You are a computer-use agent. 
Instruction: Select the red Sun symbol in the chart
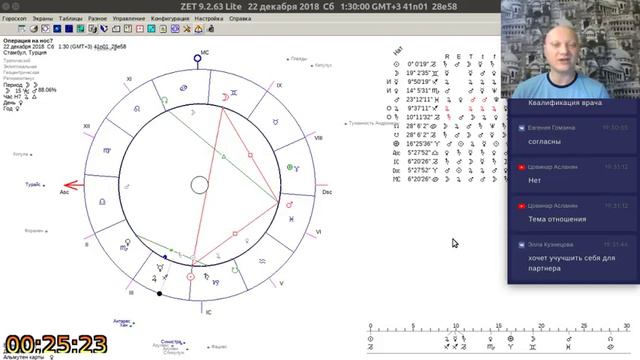pyautogui.click(x=191, y=277)
